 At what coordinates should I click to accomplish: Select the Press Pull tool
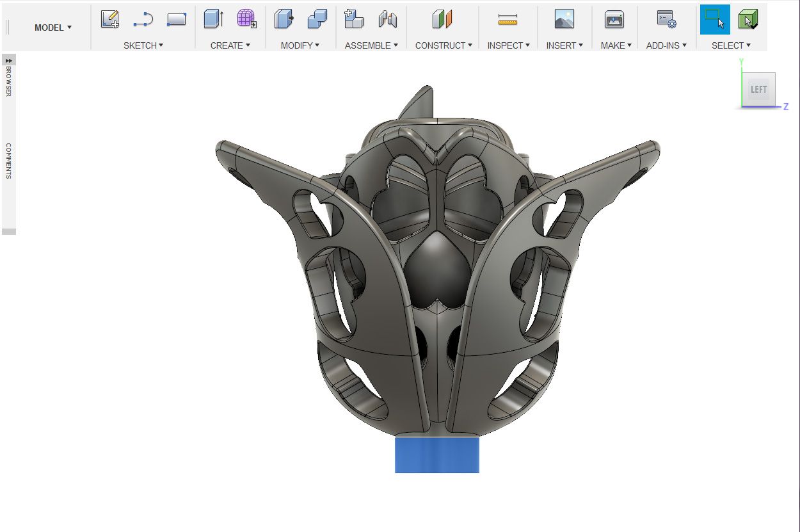[284, 19]
